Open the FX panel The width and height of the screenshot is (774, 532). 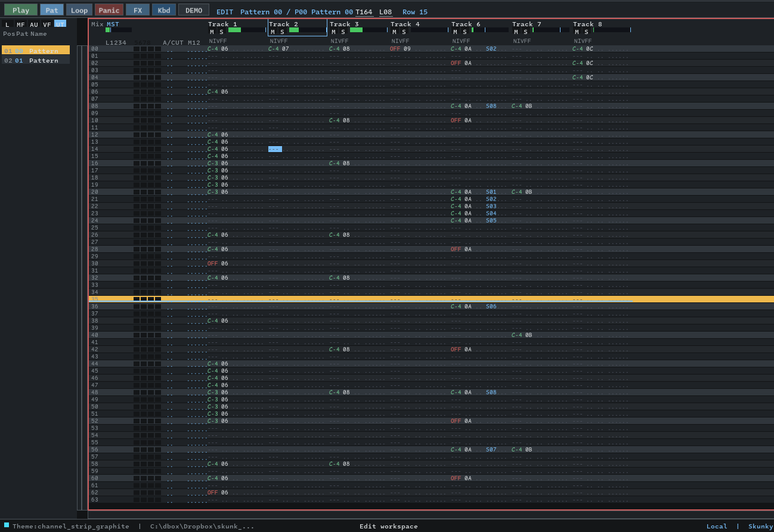coord(138,10)
